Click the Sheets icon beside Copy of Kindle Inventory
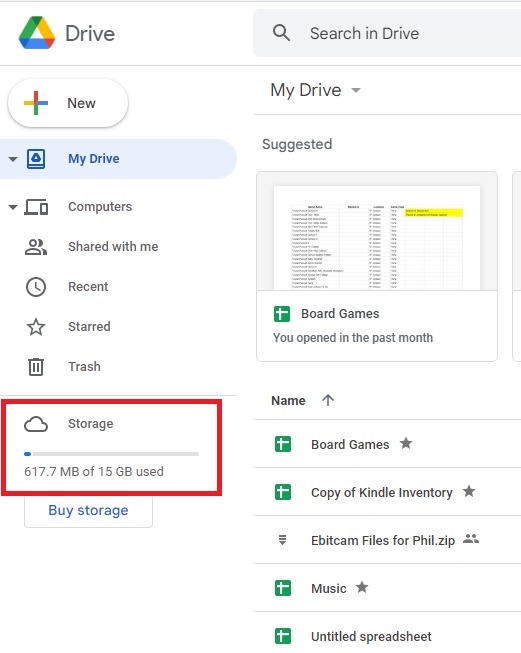The width and height of the screenshot is (521, 653). click(x=283, y=492)
